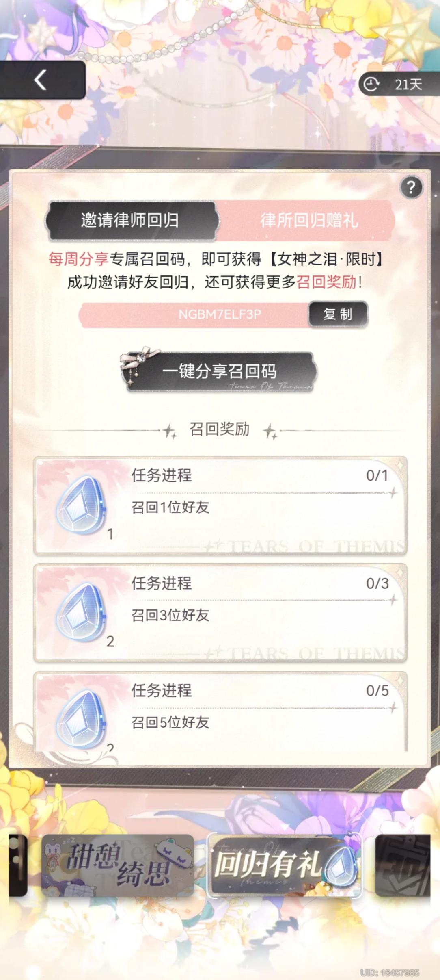Tap the clock icon beside 21天
The height and width of the screenshot is (980, 440).
point(371,84)
